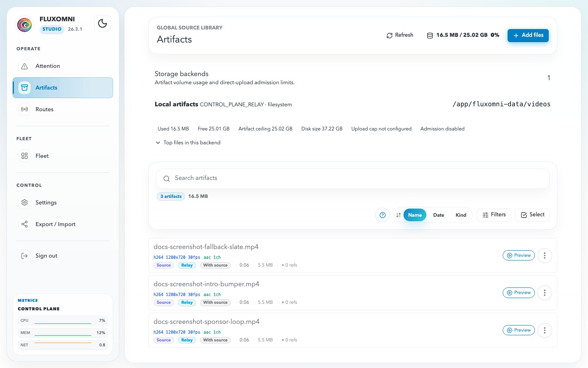Toggle dark mode moon icon
The width and height of the screenshot is (588, 368).
102,23
